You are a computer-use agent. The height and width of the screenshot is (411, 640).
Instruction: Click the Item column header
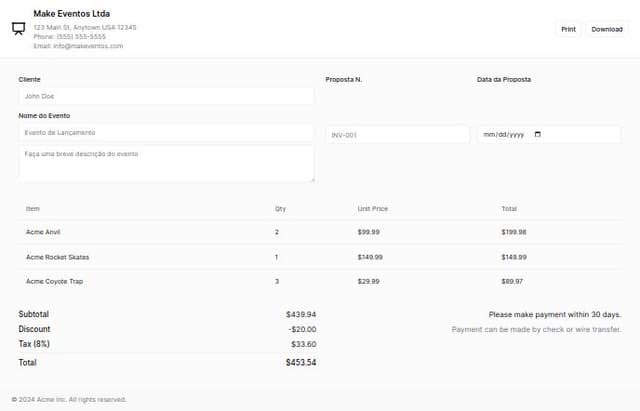(33, 209)
